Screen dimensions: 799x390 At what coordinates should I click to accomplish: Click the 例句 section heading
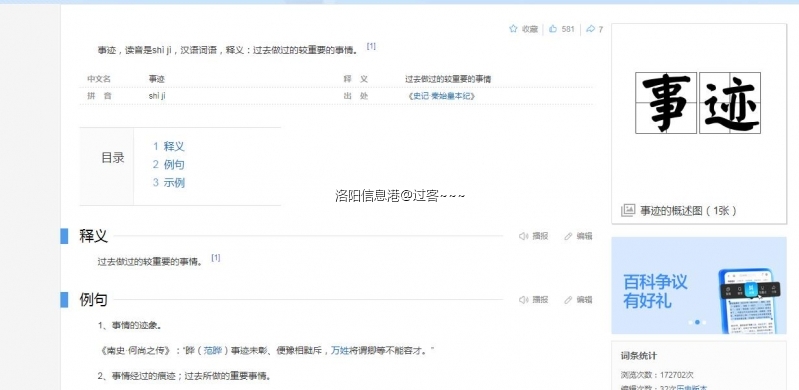[x=93, y=300]
